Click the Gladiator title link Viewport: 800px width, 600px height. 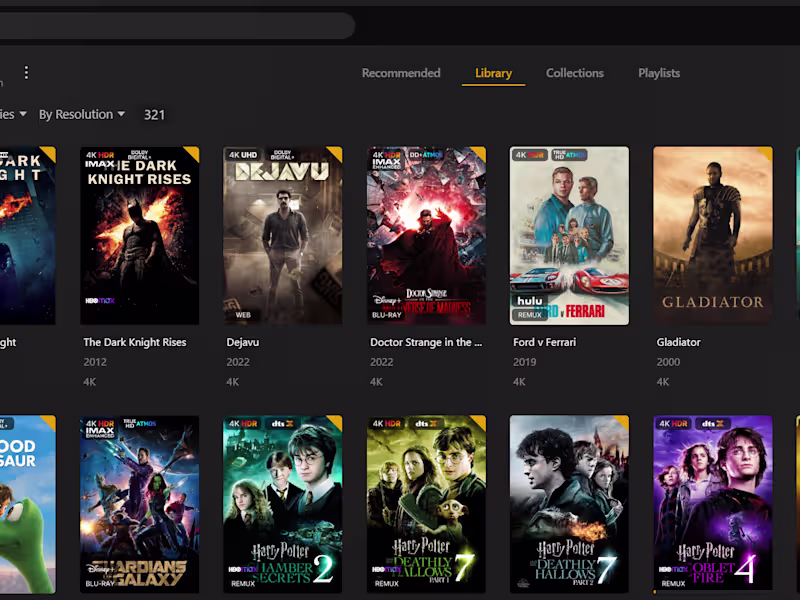pos(678,342)
